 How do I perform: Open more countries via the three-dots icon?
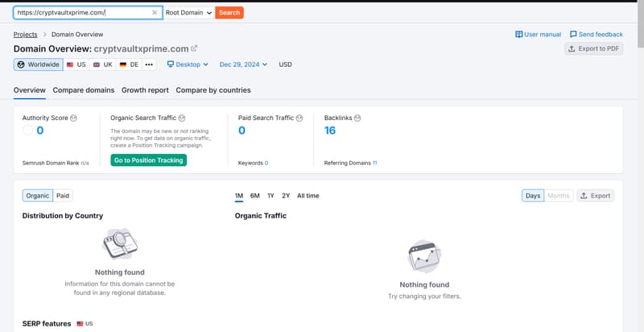(x=149, y=64)
